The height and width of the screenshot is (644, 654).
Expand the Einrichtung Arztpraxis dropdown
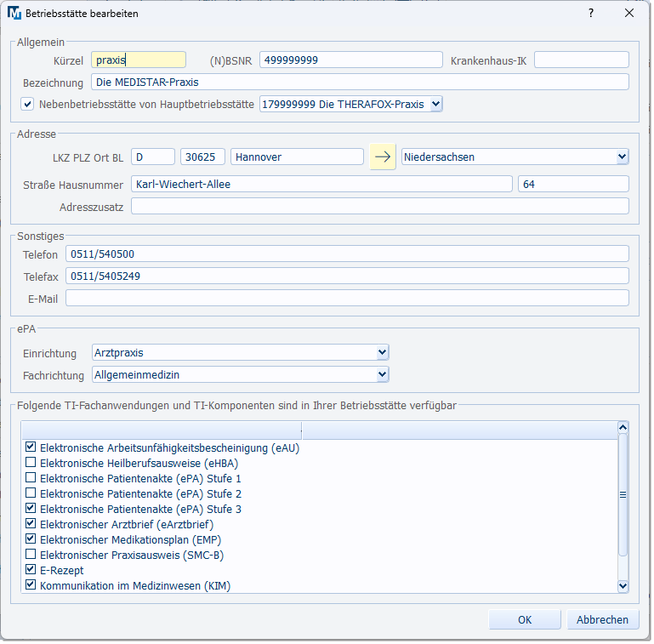382,353
